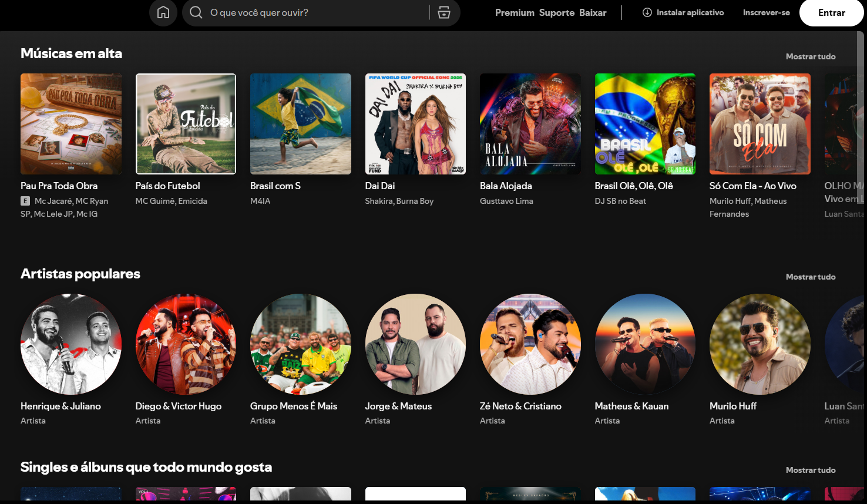Click the Zé Neto & Cristiano name
The width and height of the screenshot is (867, 504).
(520, 406)
